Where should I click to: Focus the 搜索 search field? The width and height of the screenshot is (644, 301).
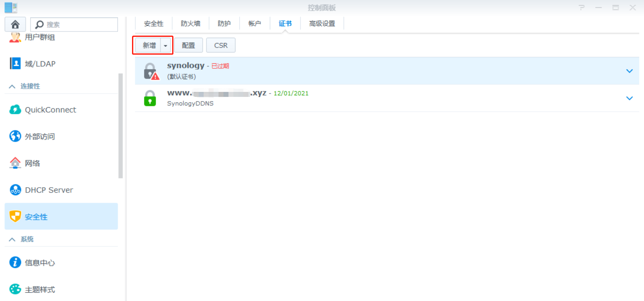(x=74, y=24)
